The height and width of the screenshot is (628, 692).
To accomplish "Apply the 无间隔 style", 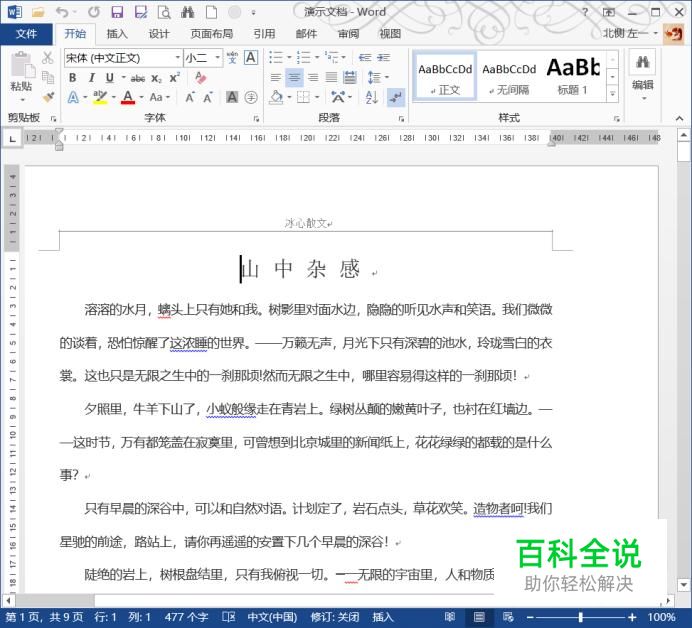I will pyautogui.click(x=509, y=76).
